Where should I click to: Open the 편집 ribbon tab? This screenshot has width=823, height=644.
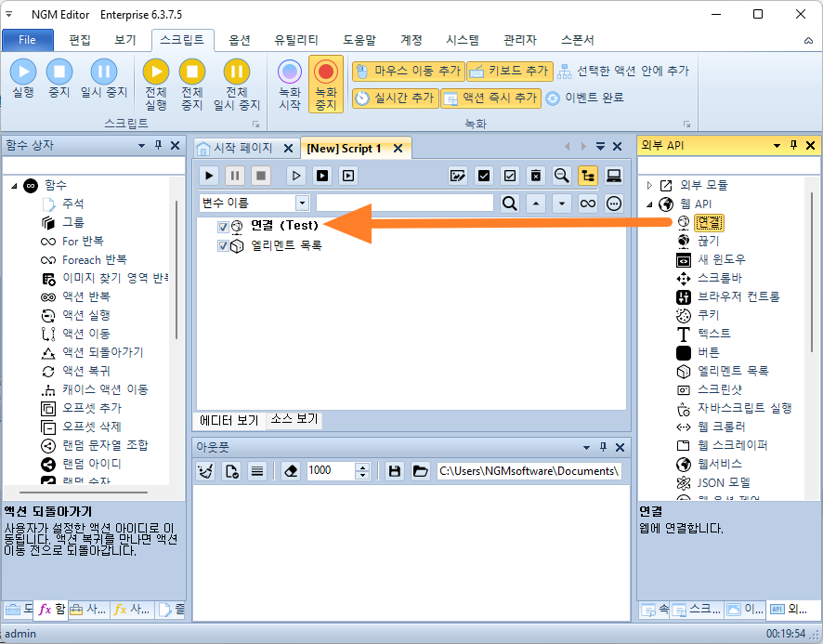80,40
